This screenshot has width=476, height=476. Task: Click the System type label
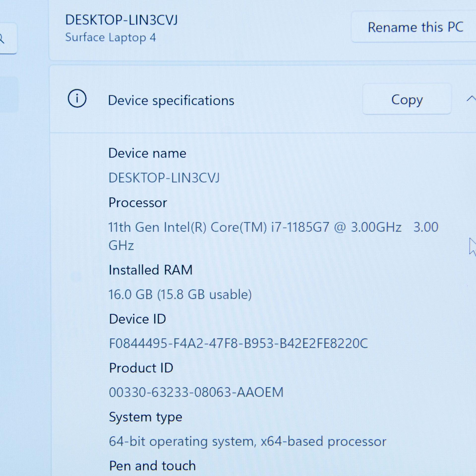[146, 417]
